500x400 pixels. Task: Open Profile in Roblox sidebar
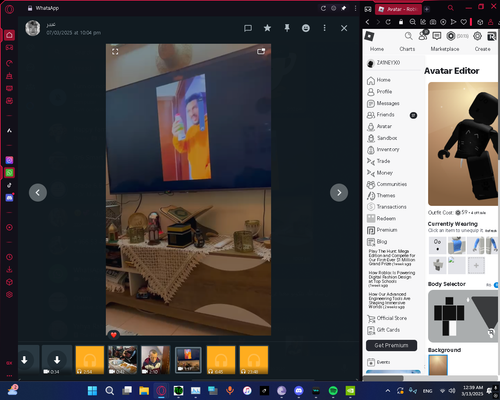click(x=384, y=92)
